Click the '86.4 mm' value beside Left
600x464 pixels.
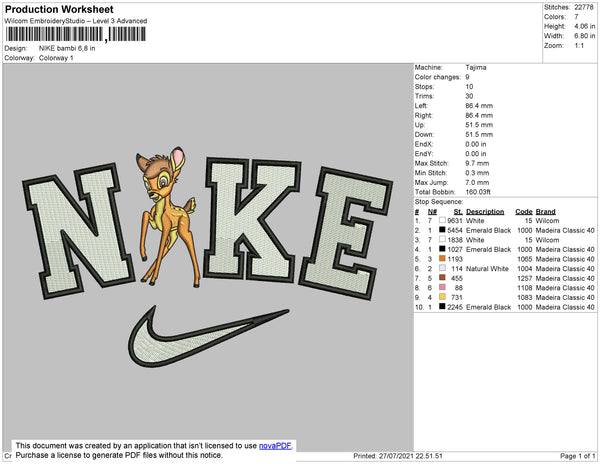click(x=479, y=106)
